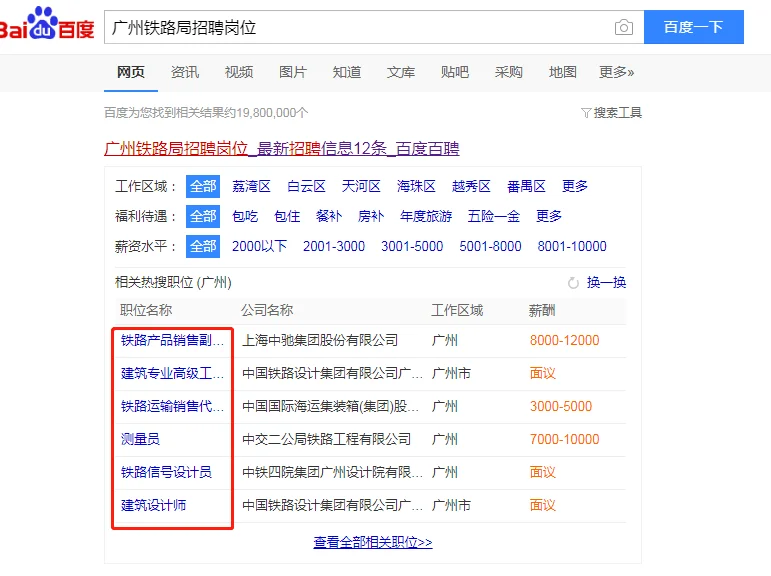Select the 网页 tab
The image size is (771, 576).
coord(131,72)
